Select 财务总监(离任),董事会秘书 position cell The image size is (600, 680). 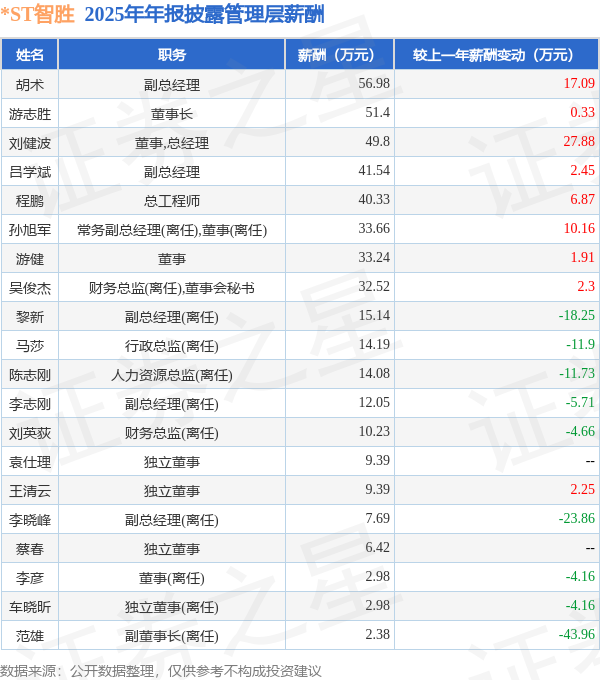tap(172, 288)
